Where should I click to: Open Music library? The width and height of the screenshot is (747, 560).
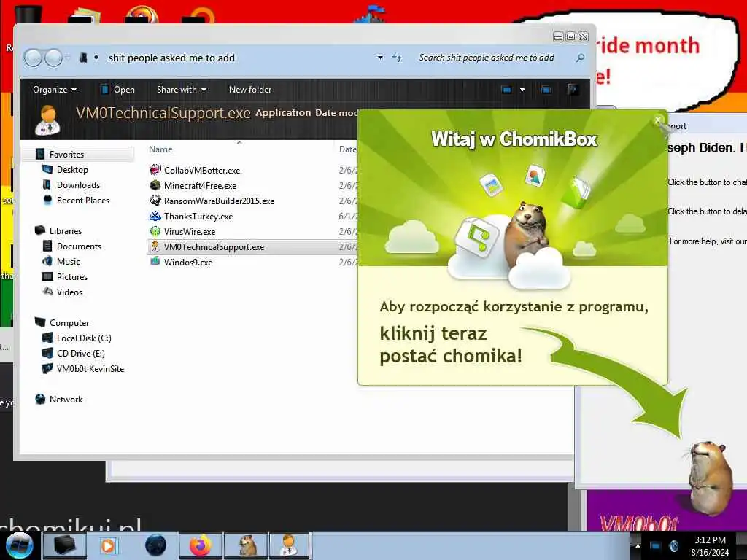(68, 262)
